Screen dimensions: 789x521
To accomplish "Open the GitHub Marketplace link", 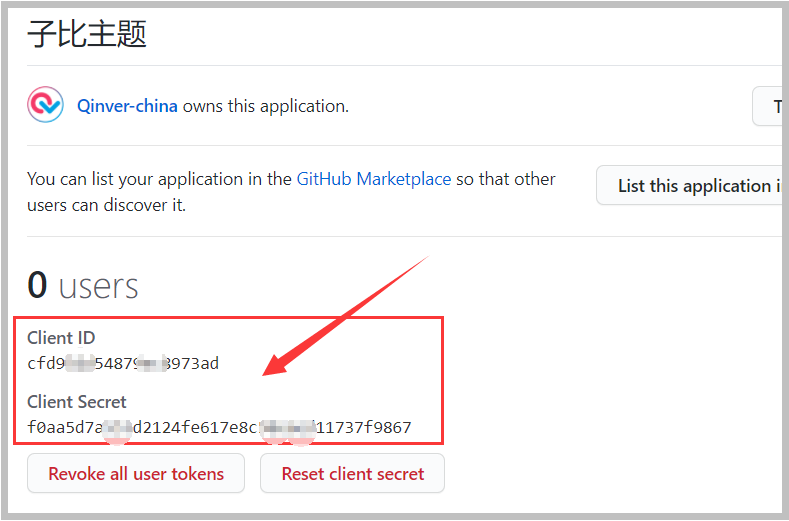I will tap(373, 179).
